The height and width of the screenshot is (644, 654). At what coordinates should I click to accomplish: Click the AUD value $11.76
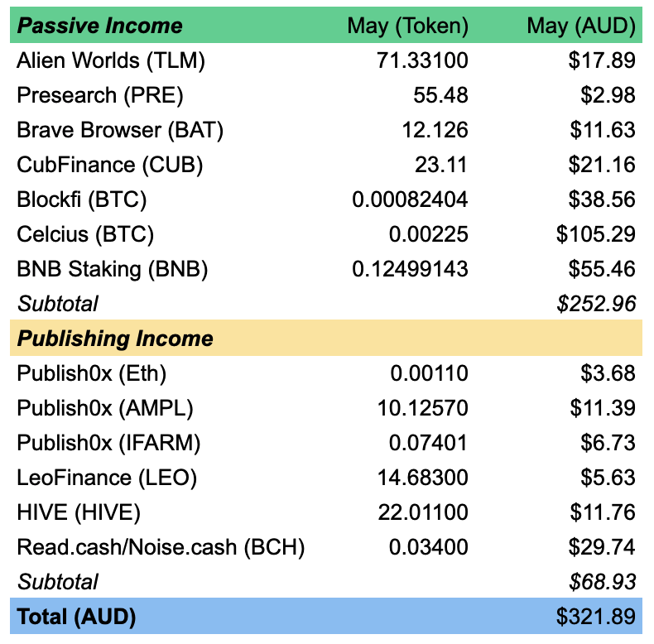[x=603, y=512]
